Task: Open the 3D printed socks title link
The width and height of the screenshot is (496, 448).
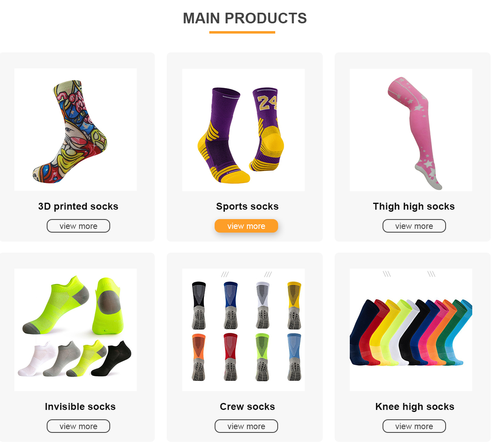Action: [x=78, y=206]
